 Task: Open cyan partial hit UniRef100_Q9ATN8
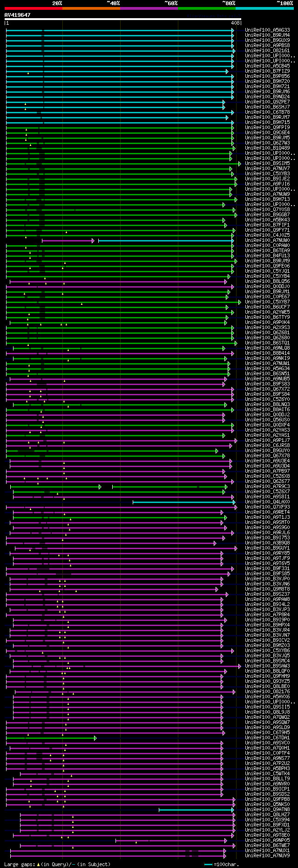click(x=267, y=810)
